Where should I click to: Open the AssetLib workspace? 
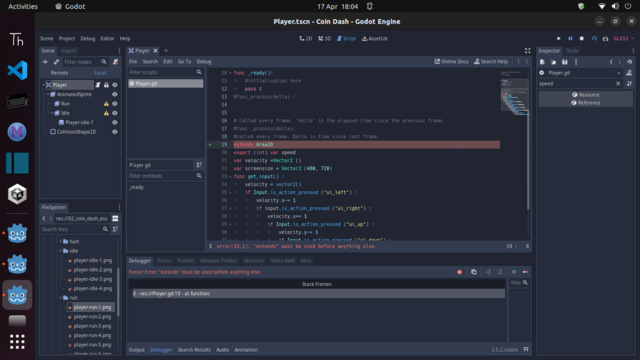click(x=375, y=38)
